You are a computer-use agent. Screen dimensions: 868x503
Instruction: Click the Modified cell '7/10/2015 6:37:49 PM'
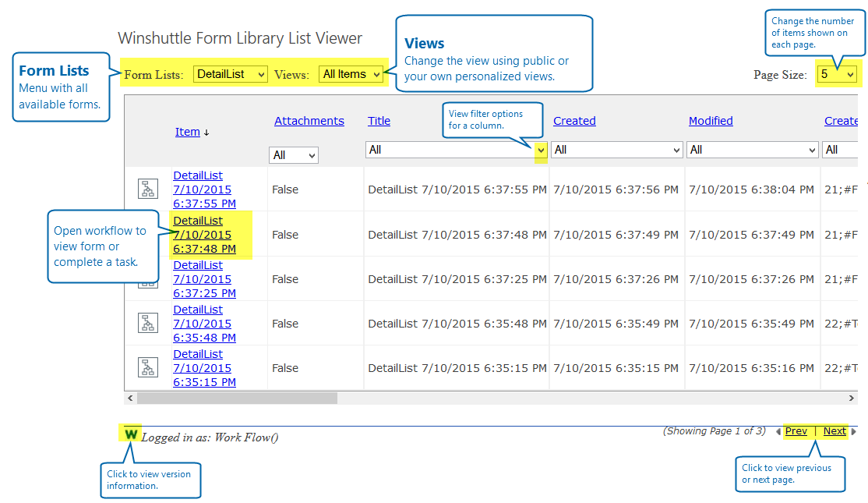pos(751,235)
